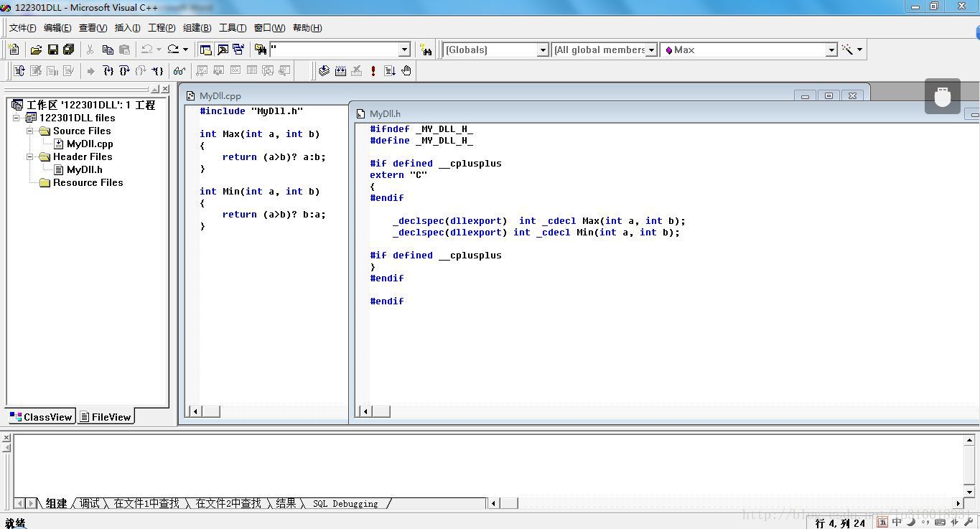
Task: Click the Open file folder icon
Action: pos(36,50)
